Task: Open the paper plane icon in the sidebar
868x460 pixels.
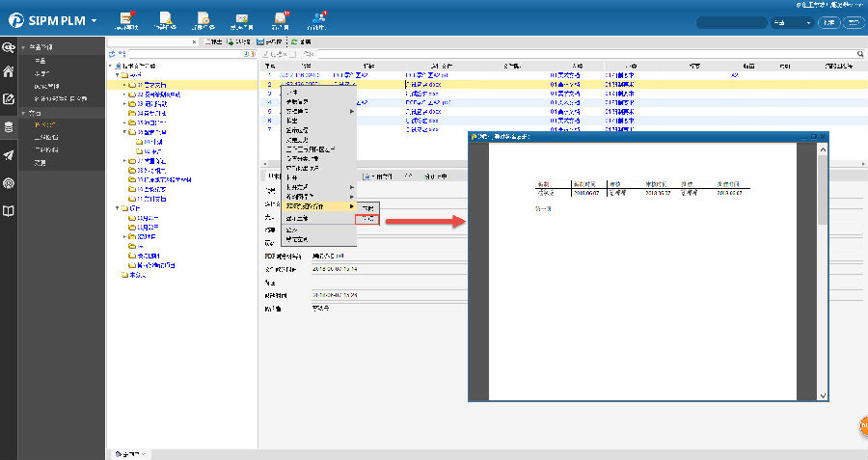Action: (x=9, y=155)
